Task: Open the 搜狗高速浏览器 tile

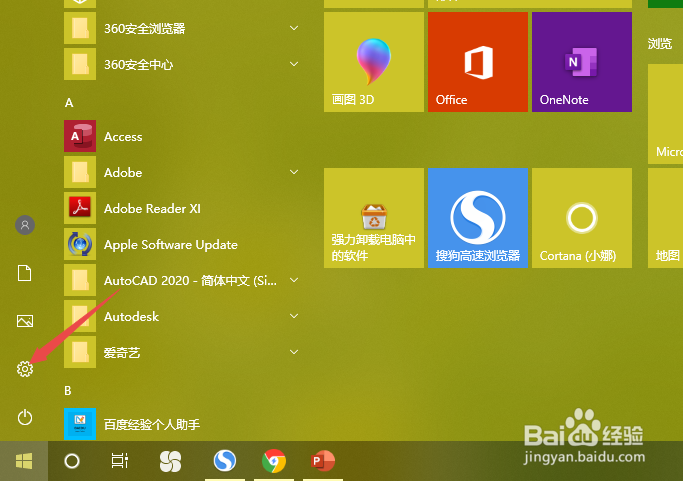Action: tap(478, 218)
